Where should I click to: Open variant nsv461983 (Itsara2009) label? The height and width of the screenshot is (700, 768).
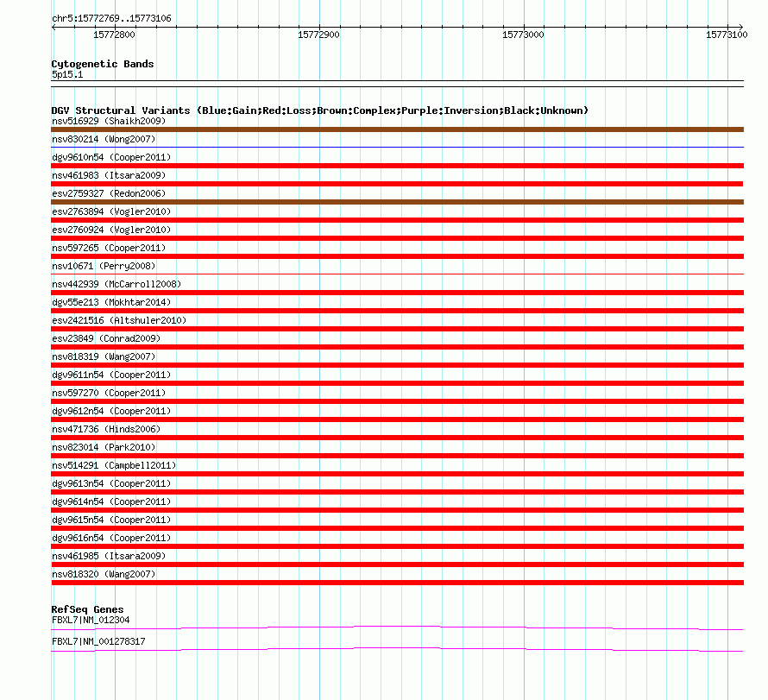pyautogui.click(x=109, y=175)
